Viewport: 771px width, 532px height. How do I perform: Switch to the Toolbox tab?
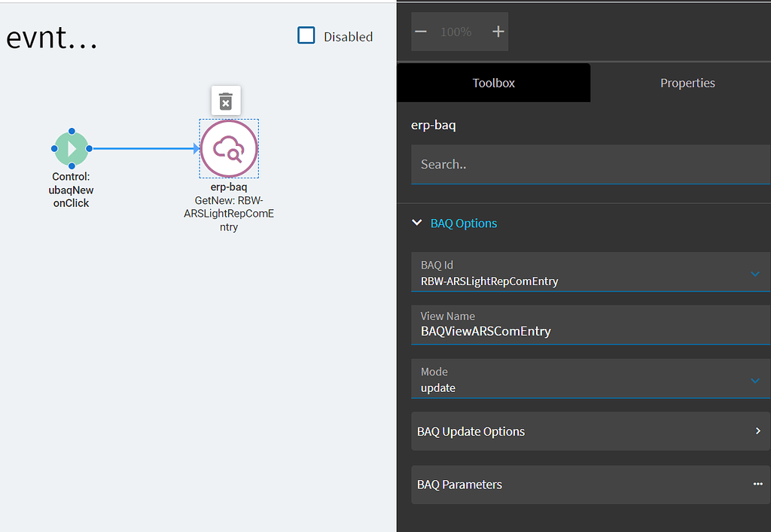(493, 83)
